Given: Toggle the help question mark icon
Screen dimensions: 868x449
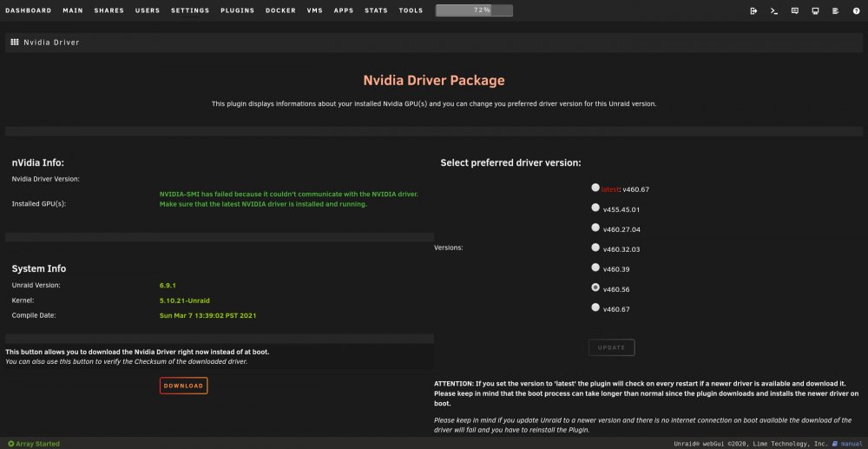Looking at the screenshot, I should click(x=857, y=10).
